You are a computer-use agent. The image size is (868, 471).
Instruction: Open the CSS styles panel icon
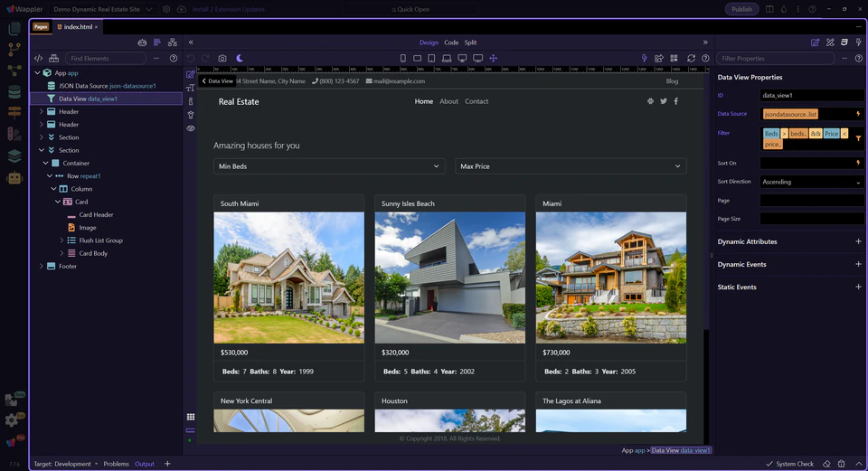pos(844,42)
